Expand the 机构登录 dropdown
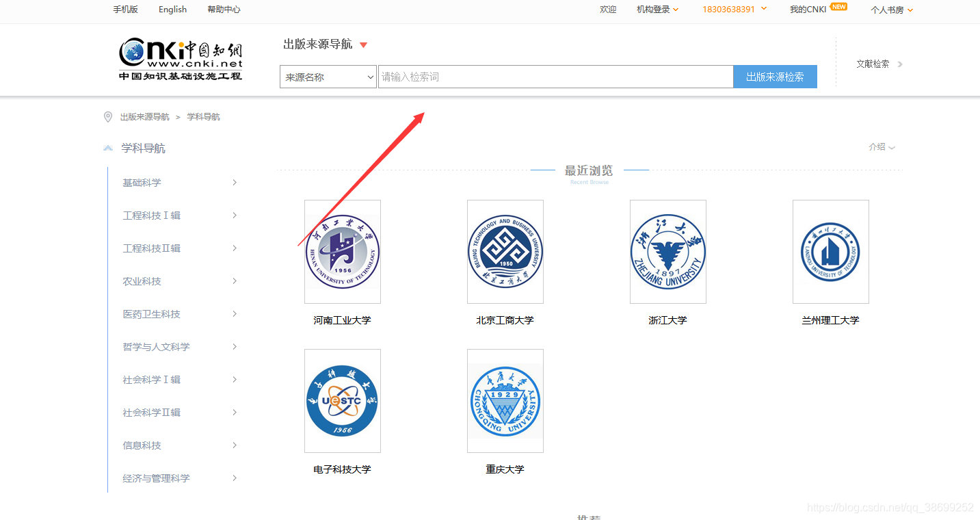Image resolution: width=980 pixels, height=520 pixels. coord(657,10)
